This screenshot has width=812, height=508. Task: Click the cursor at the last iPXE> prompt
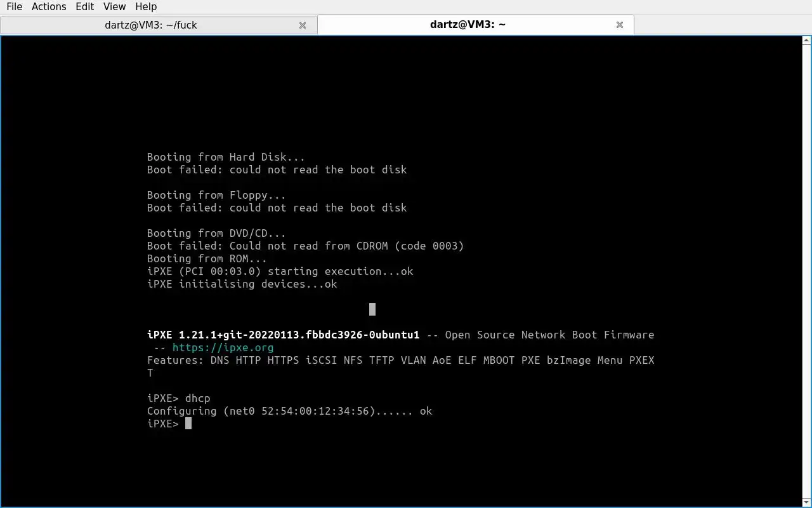tap(188, 424)
